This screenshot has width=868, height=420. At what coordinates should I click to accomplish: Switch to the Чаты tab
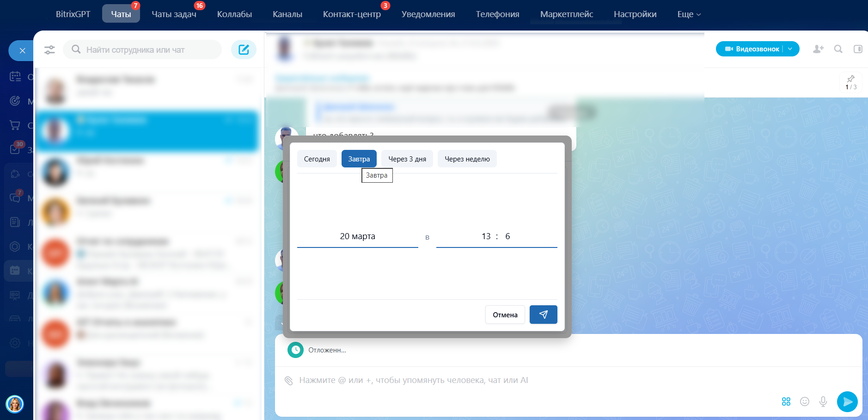121,14
